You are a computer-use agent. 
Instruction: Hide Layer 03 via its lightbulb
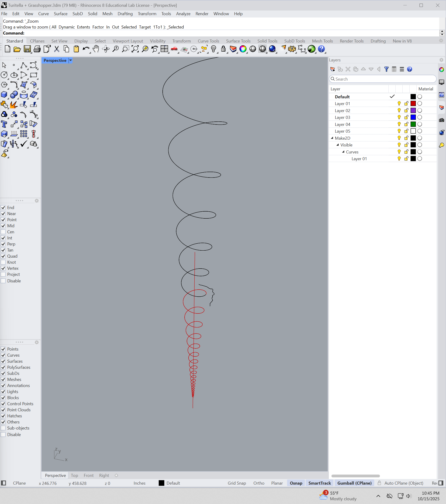399,117
